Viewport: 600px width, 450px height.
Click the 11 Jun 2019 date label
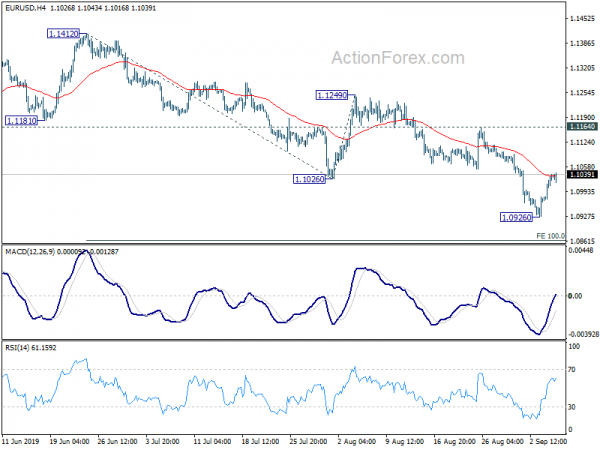[x=20, y=441]
